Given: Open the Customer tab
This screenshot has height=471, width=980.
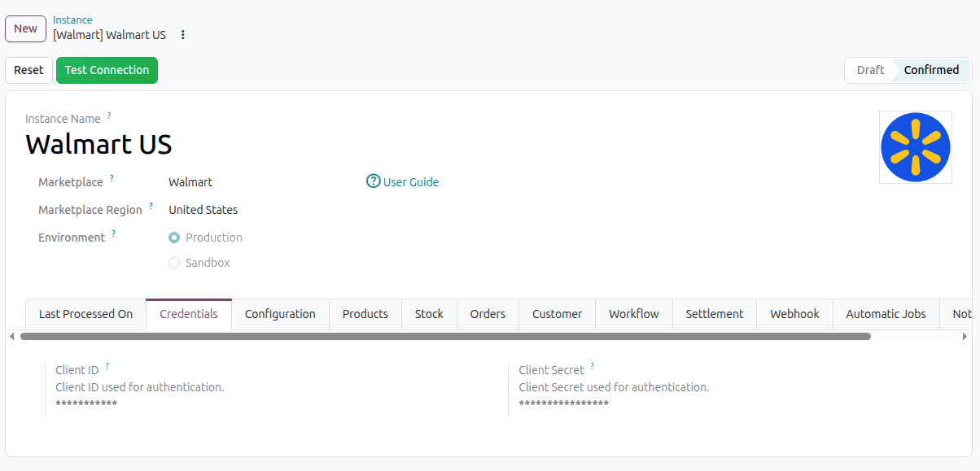Looking at the screenshot, I should click(558, 314).
